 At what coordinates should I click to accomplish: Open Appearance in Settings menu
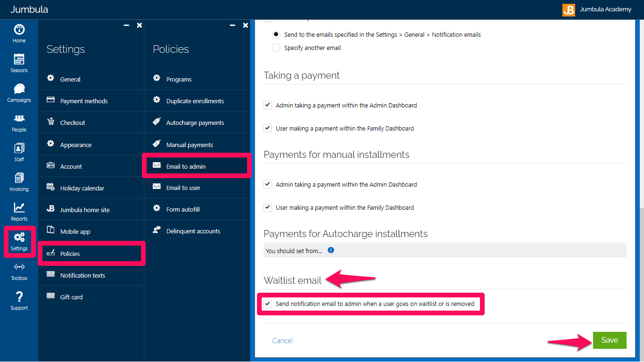coord(91,145)
